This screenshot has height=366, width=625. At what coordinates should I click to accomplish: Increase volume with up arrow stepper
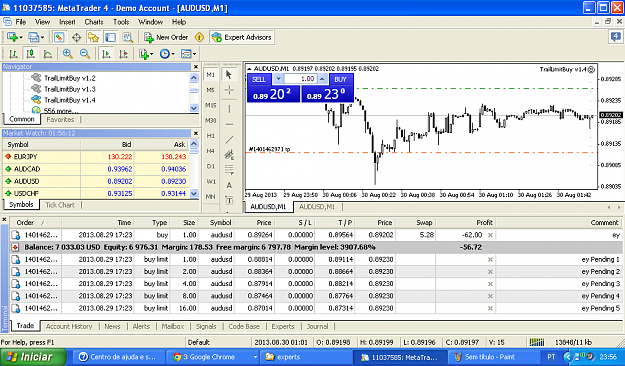pos(323,79)
